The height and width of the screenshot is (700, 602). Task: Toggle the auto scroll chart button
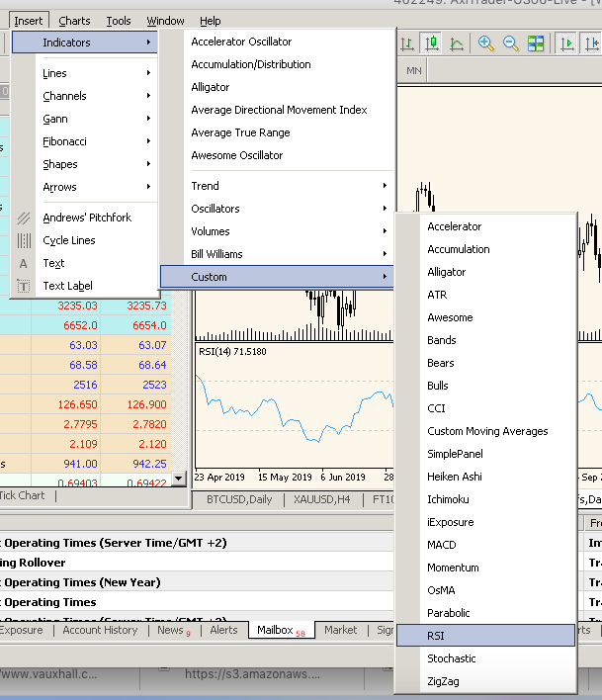(566, 44)
